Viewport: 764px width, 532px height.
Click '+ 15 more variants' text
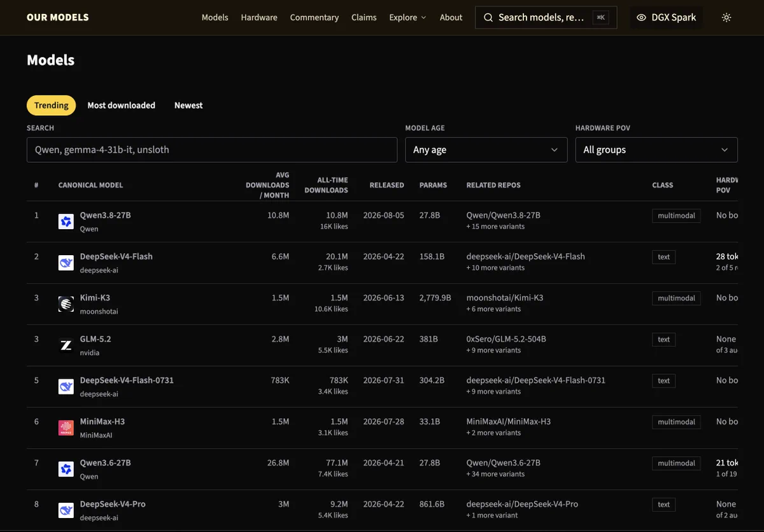click(x=496, y=227)
